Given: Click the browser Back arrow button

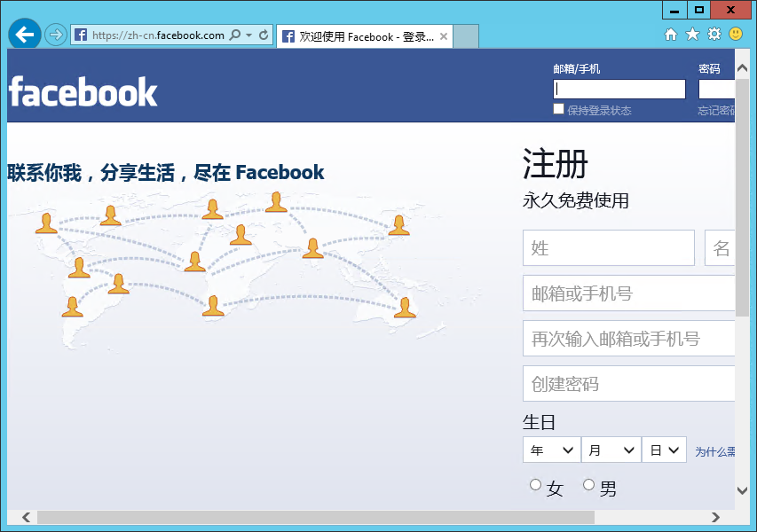Looking at the screenshot, I should click(x=24, y=35).
